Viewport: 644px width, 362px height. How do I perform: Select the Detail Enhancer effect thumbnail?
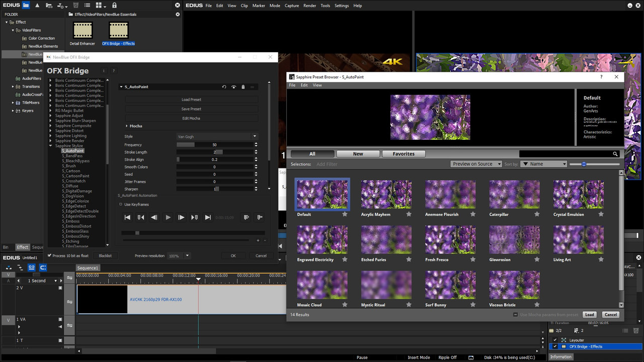click(83, 31)
